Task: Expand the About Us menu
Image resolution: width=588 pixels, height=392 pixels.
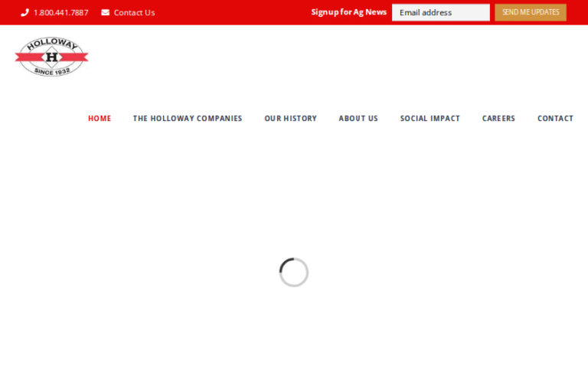Action: click(x=358, y=119)
